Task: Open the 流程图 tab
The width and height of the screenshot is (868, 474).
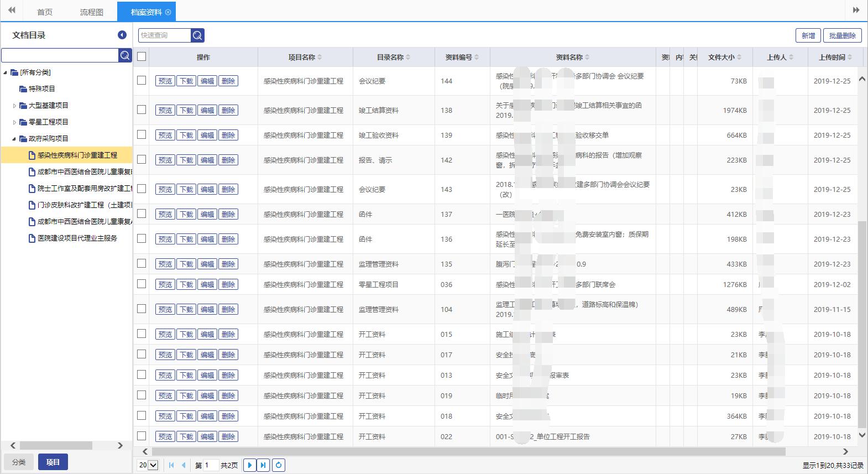Action: [x=91, y=12]
